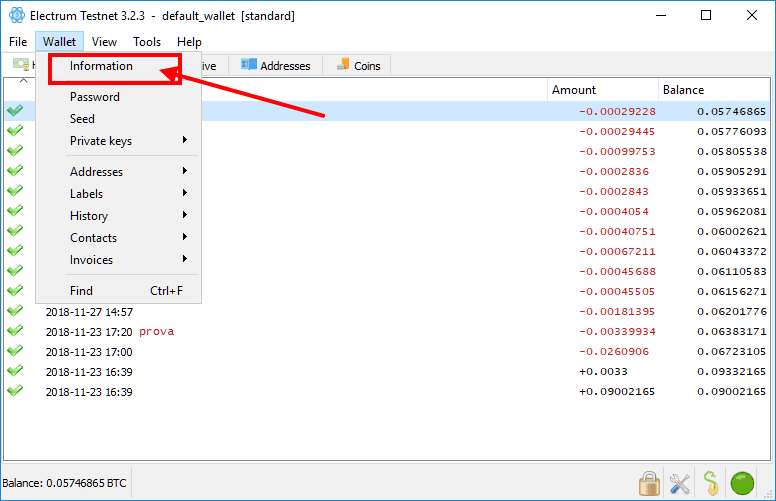The height and width of the screenshot is (501, 776).
Task: Click the confirmed checkmark for 2018-11-23 17:00
Action: coord(15,351)
